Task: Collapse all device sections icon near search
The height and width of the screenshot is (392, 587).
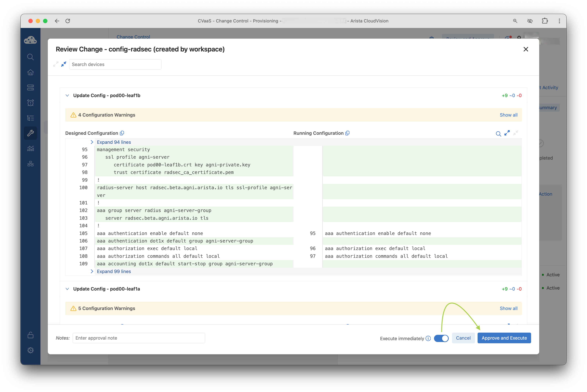Action: pyautogui.click(x=64, y=64)
